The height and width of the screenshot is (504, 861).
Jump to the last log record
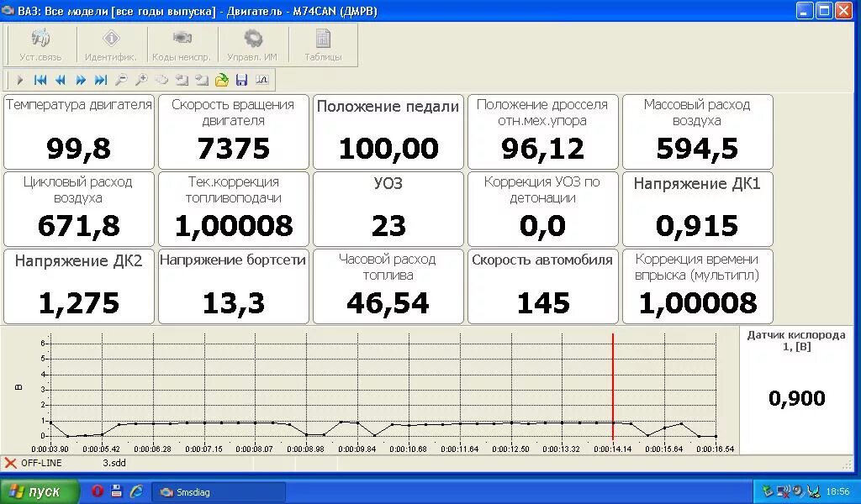[101, 80]
